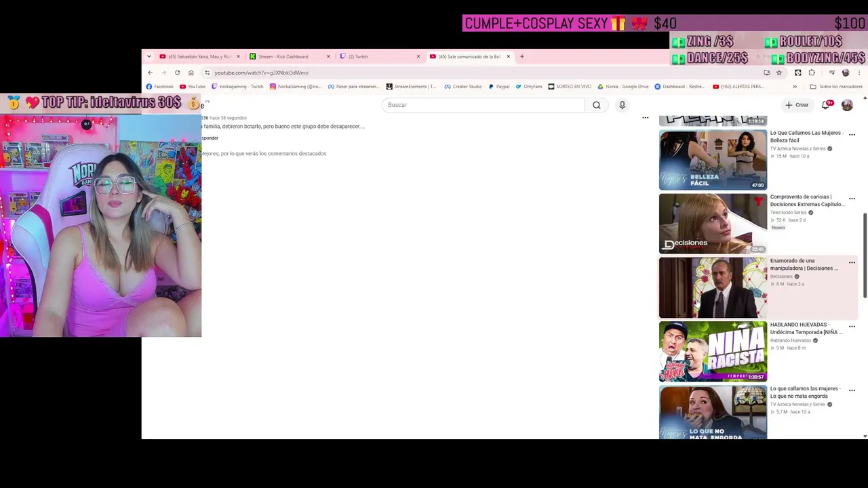
Task: Open Todos los marcadores folder
Action: (x=836, y=87)
